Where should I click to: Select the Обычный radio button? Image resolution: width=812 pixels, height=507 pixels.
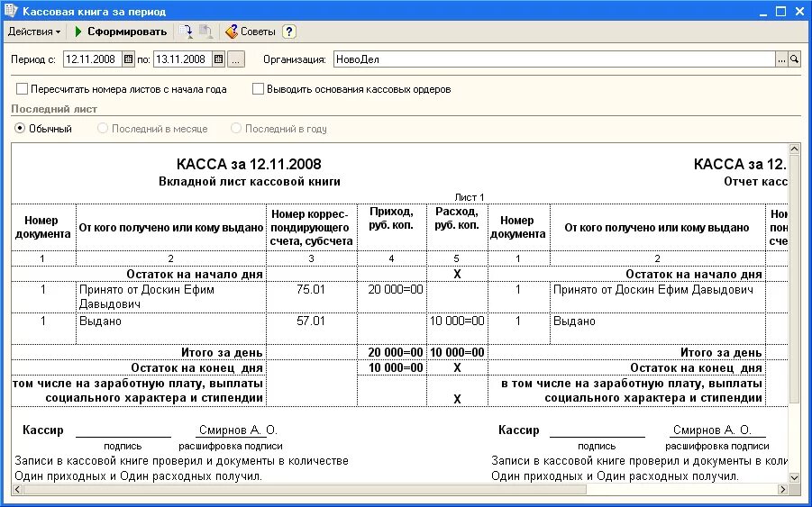coord(20,128)
